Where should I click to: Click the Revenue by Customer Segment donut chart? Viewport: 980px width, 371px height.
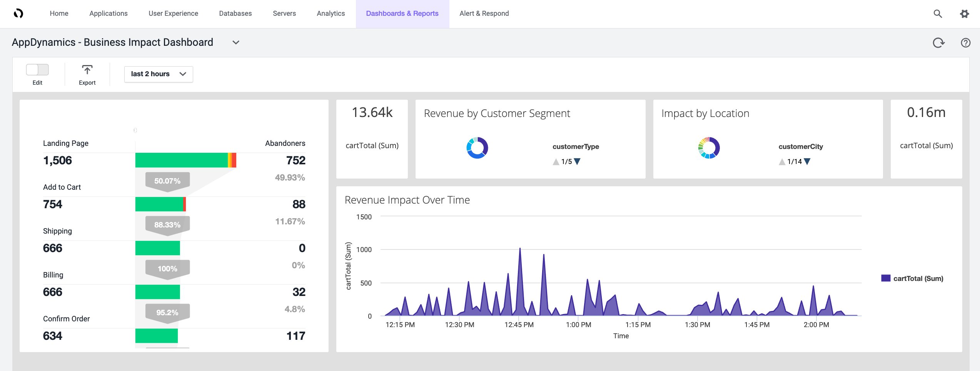tap(477, 147)
